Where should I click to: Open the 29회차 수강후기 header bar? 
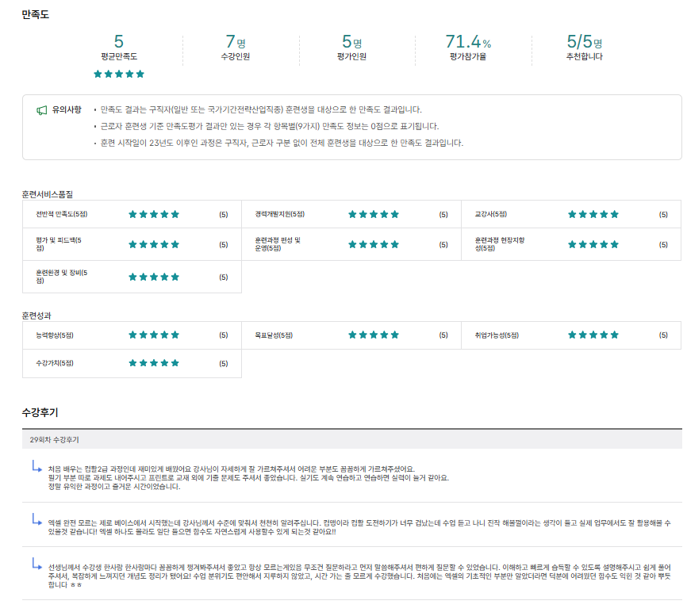coord(351,439)
